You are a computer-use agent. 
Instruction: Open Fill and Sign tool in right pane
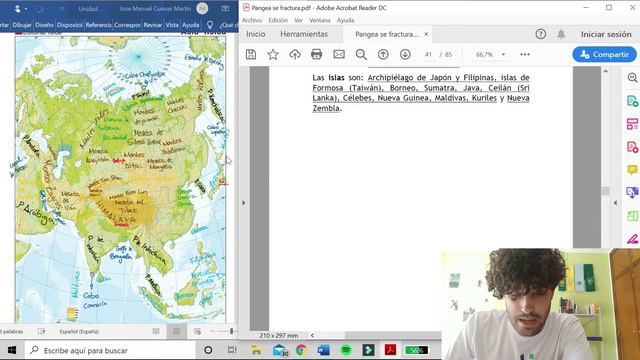tap(632, 239)
